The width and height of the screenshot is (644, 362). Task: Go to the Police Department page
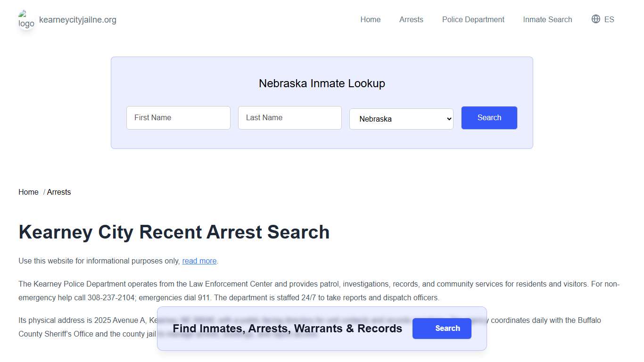473,19
